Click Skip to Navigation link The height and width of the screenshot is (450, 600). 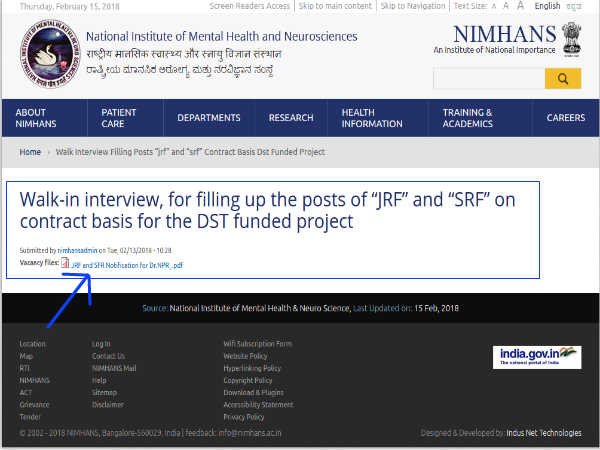coord(413,6)
